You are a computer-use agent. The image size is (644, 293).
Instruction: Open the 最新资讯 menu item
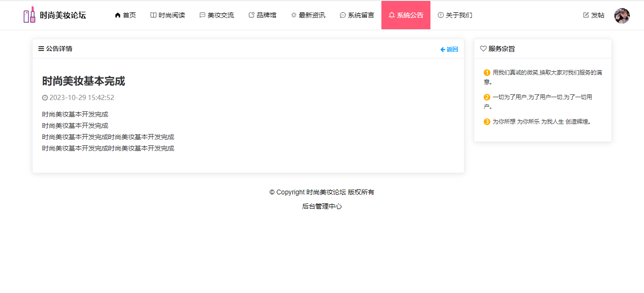pyautogui.click(x=308, y=15)
